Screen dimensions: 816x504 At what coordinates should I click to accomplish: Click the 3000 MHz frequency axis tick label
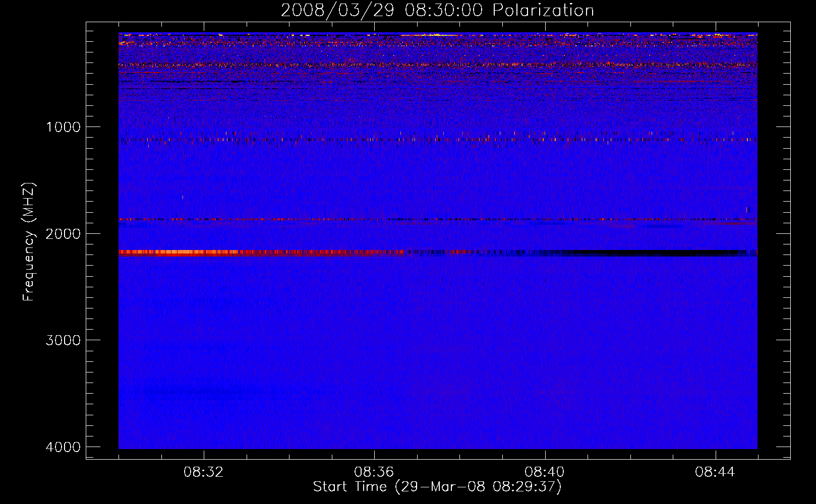coord(63,340)
